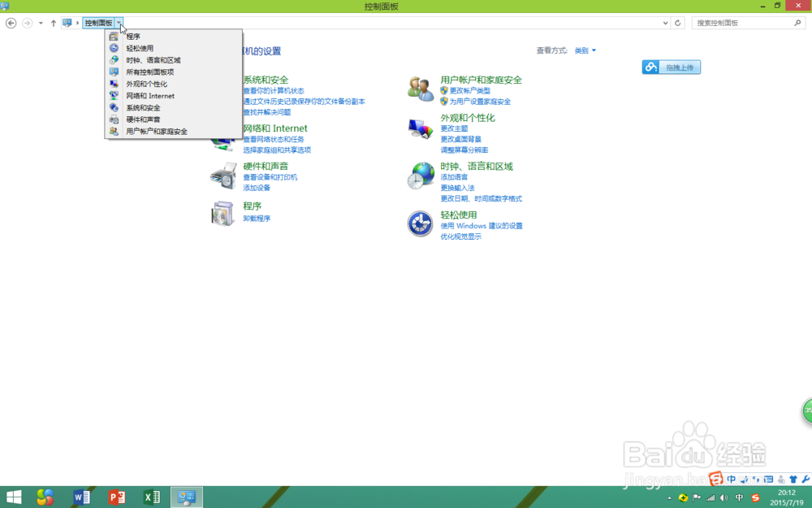
Task: Open Excel from the taskbar
Action: (x=151, y=497)
